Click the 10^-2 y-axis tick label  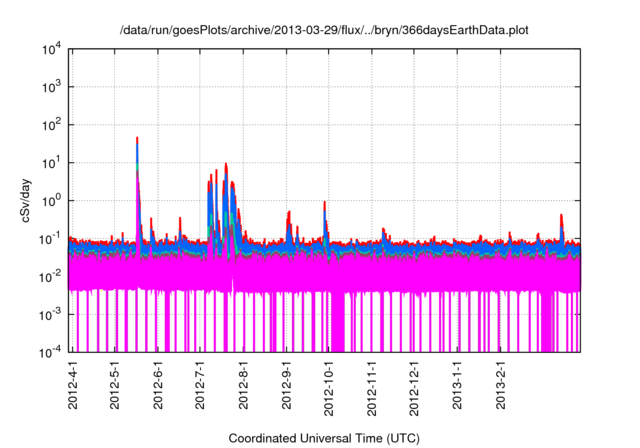pos(50,276)
